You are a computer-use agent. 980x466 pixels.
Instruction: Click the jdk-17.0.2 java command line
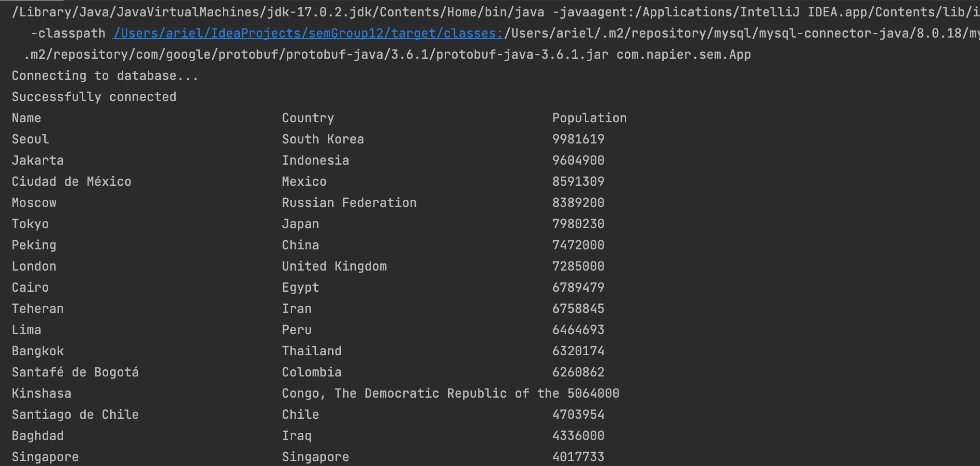pyautogui.click(x=278, y=12)
